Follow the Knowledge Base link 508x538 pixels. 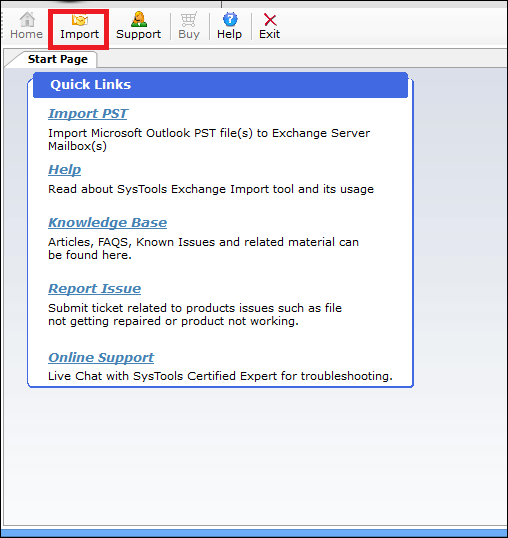[107, 223]
